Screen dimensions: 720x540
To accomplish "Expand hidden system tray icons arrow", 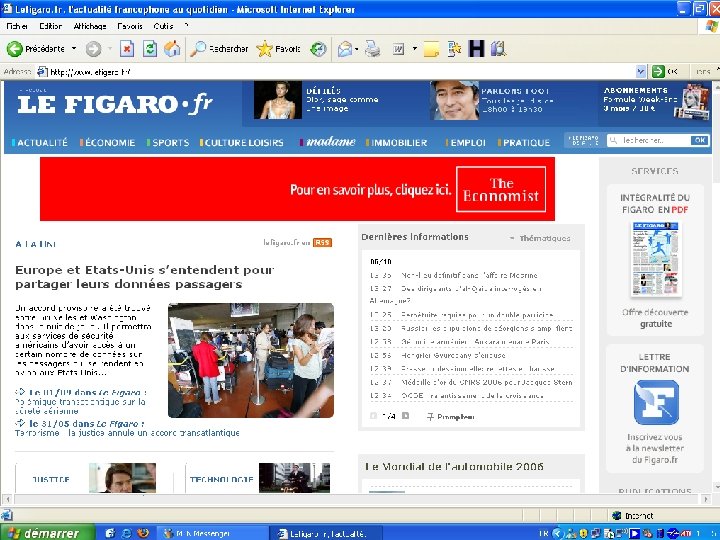I will click(x=557, y=533).
